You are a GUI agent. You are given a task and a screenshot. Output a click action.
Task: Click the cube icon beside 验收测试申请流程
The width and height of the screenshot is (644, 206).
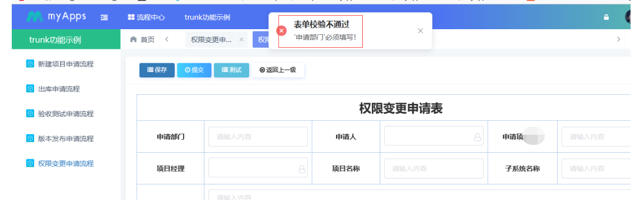30,113
